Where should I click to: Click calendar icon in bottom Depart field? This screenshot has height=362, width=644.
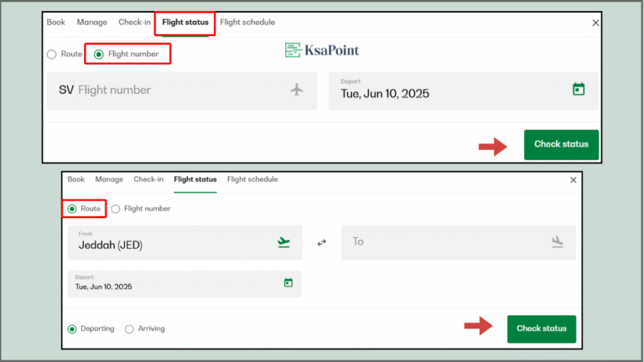coord(288,283)
